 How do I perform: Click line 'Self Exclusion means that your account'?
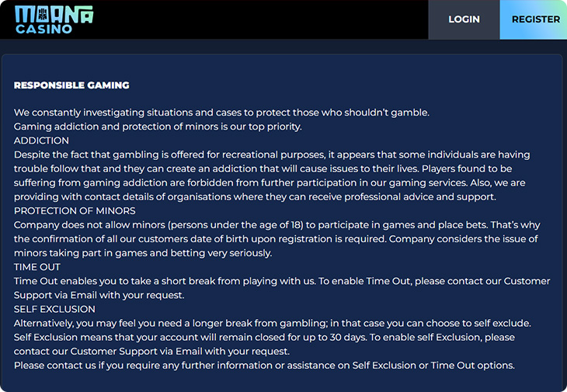pos(264,338)
